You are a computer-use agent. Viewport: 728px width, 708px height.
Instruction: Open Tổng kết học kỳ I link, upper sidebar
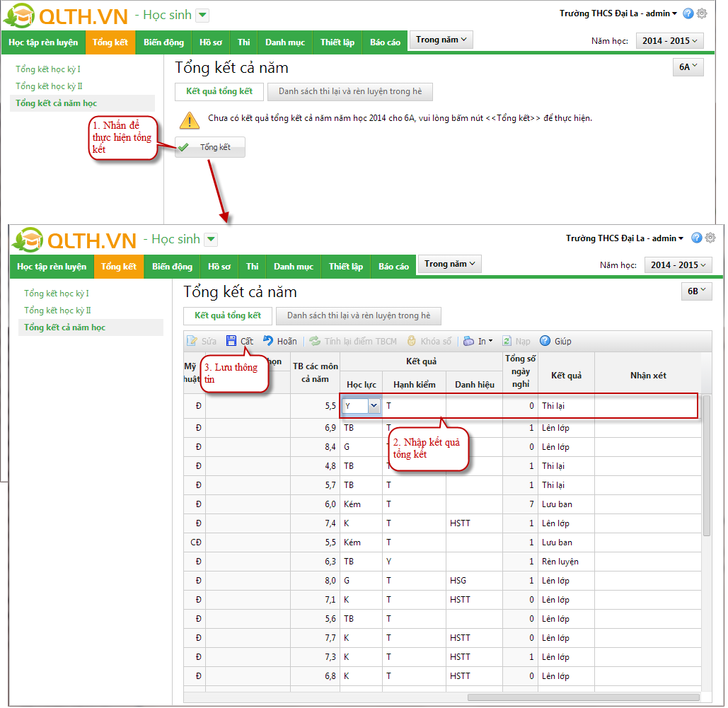coord(48,69)
